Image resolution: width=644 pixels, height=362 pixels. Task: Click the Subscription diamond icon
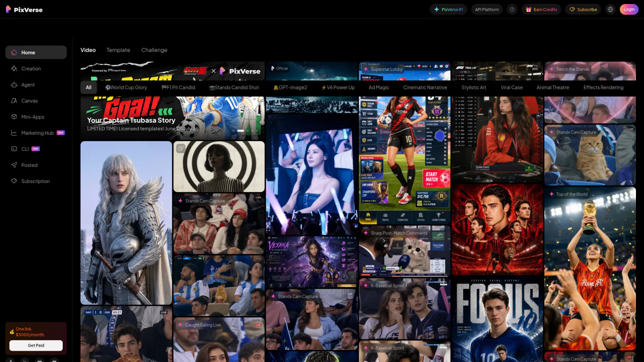coord(14,181)
